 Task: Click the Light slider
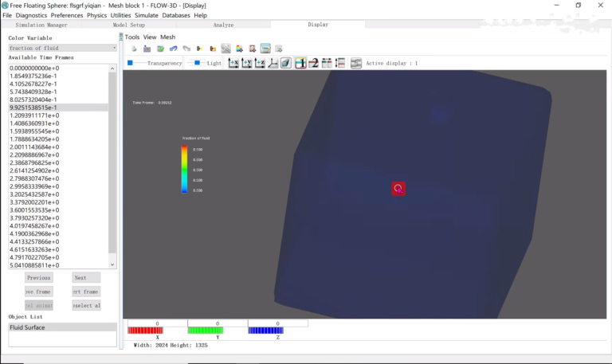[197, 63]
